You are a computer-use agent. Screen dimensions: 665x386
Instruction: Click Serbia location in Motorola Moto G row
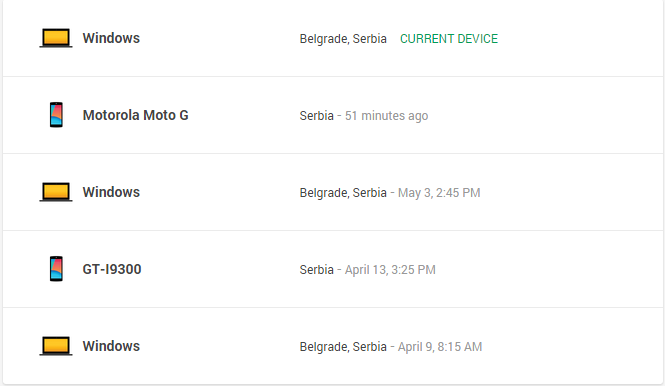(316, 116)
